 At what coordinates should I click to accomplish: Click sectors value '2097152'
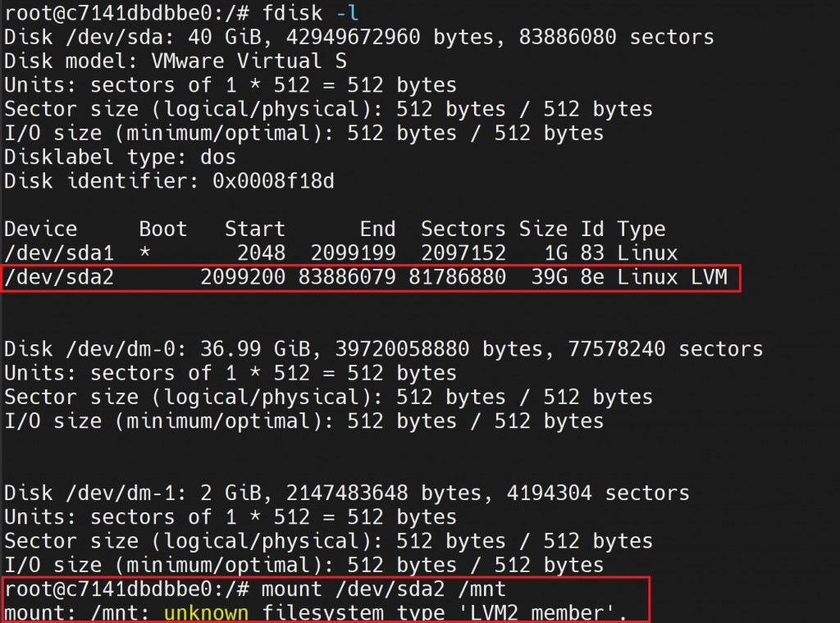(463, 253)
